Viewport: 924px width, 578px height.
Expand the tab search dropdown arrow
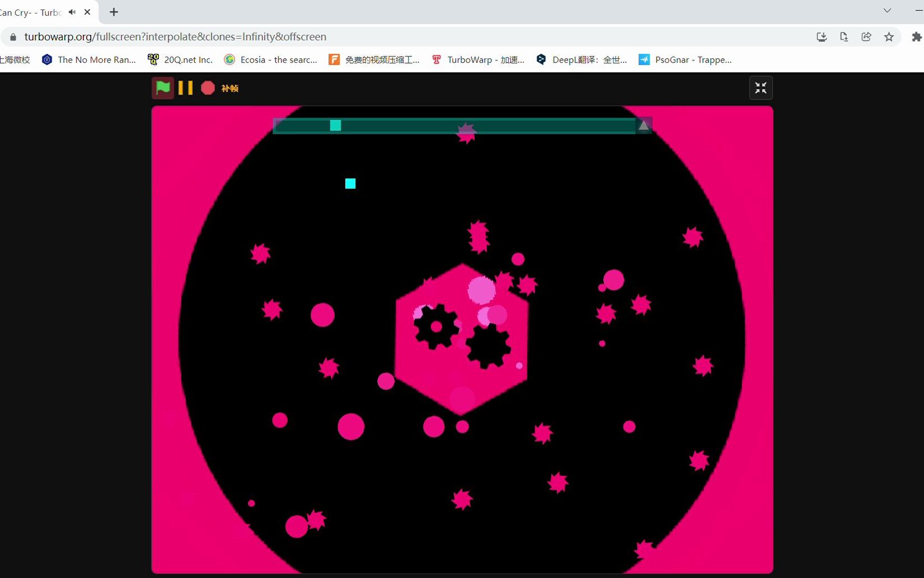887,11
